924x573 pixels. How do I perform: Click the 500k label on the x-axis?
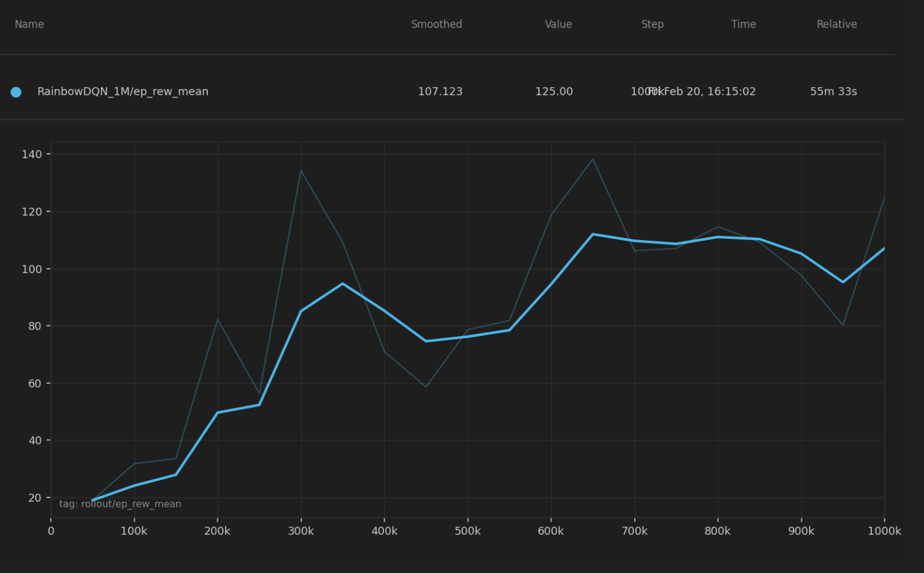(x=467, y=531)
